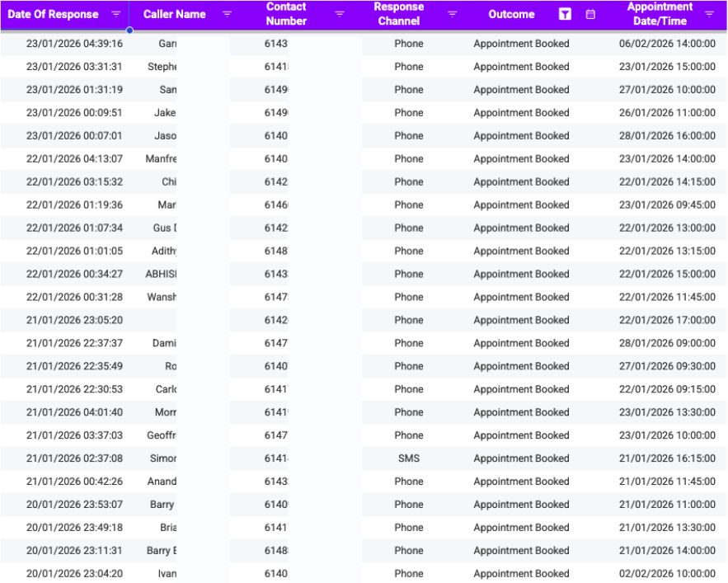Select the appointment time 26/01/2026 11:00:00

point(667,113)
